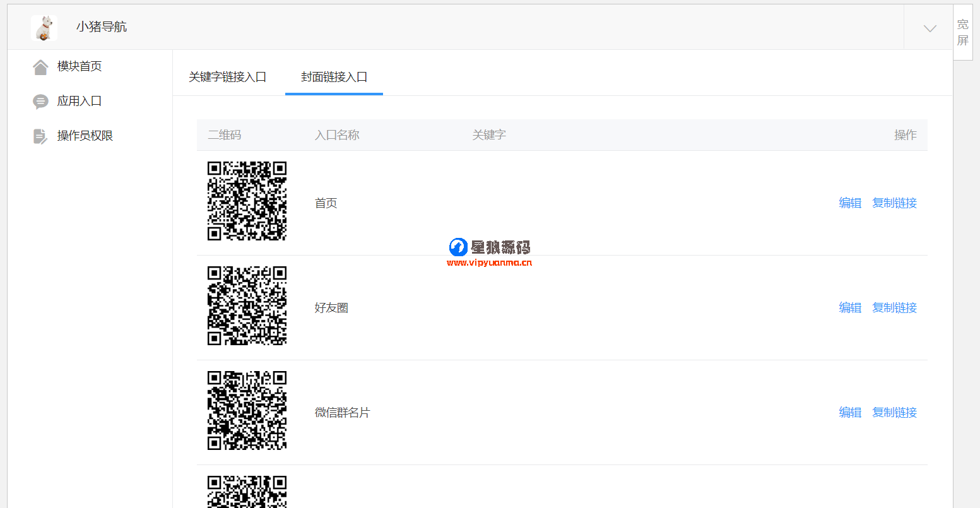Screen dimensions: 980x508
Task: Click 编辑 for the 微信群名片 entry
Action: (850, 413)
